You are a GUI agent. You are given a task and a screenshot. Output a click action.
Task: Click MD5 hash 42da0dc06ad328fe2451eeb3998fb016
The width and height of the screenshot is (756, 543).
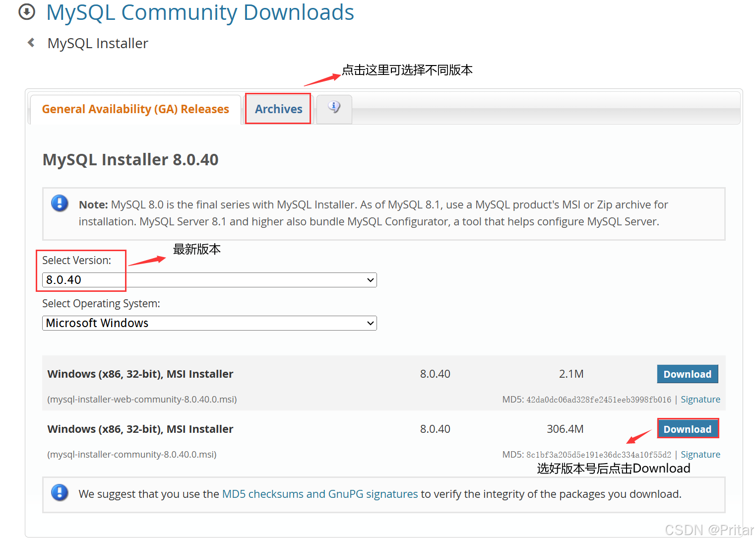pyautogui.click(x=599, y=400)
